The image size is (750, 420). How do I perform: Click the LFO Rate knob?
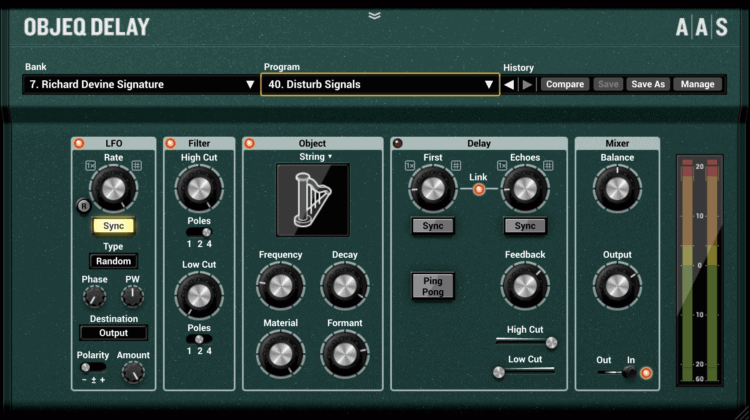[x=113, y=189]
